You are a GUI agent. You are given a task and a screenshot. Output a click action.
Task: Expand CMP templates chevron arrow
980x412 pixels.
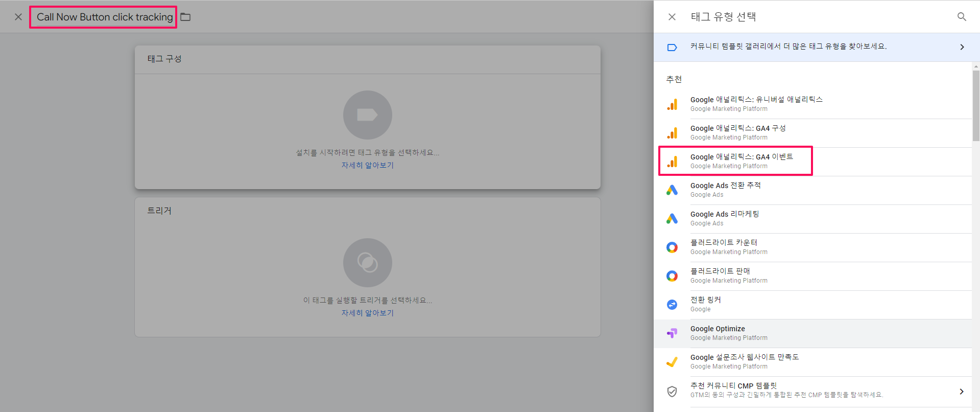[962, 392]
